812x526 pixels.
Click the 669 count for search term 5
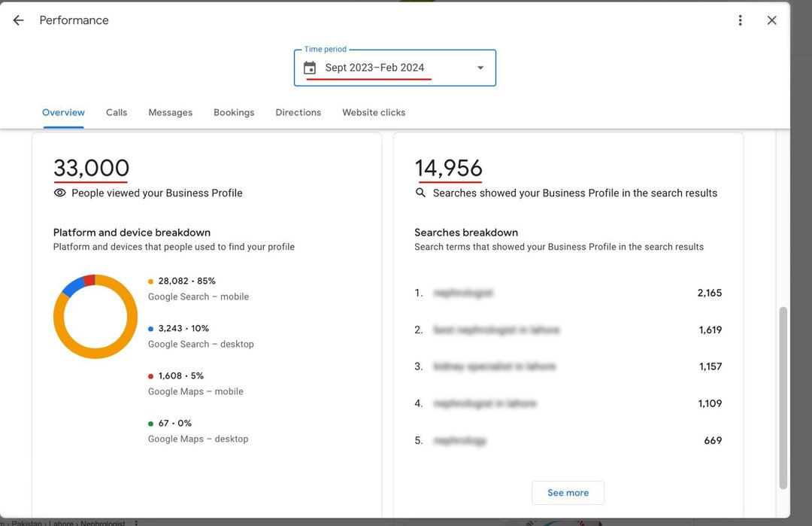(x=713, y=440)
